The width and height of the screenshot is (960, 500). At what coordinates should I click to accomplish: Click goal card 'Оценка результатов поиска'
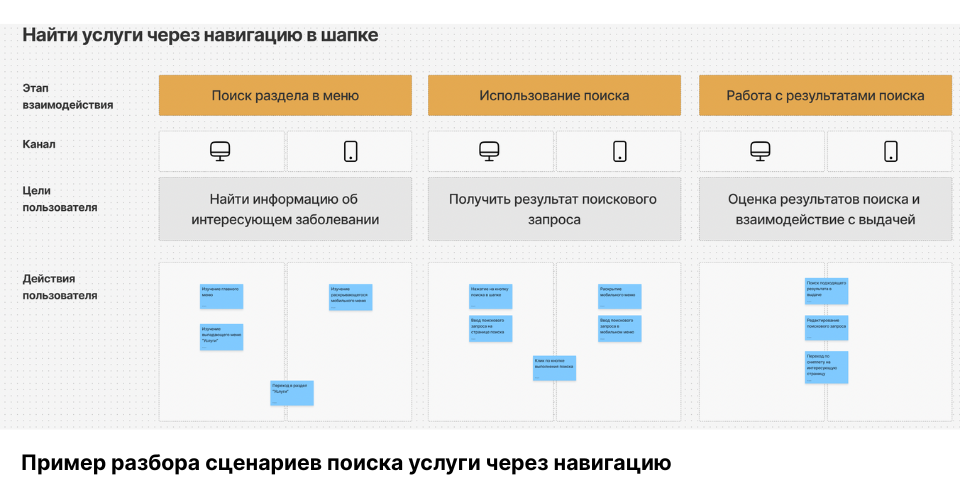click(825, 209)
